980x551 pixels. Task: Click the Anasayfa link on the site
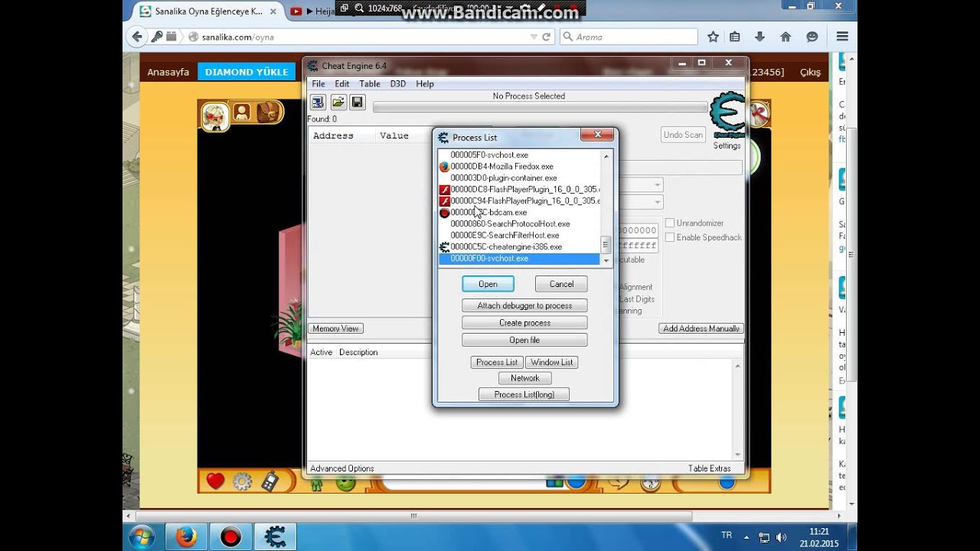click(x=168, y=72)
